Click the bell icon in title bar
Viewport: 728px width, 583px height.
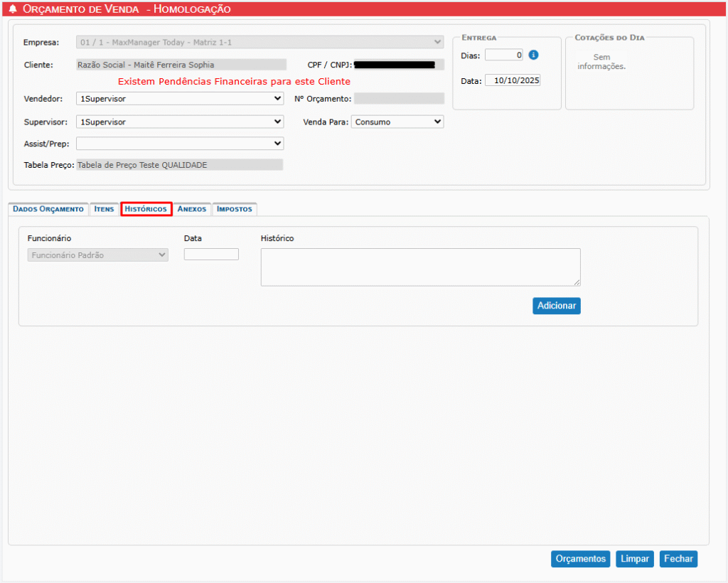click(x=13, y=9)
